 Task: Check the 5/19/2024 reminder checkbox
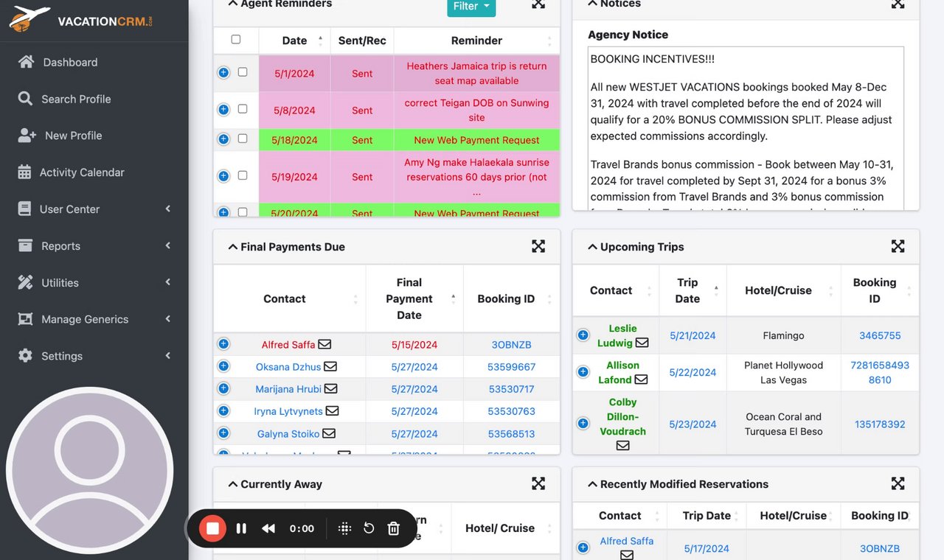tap(243, 175)
